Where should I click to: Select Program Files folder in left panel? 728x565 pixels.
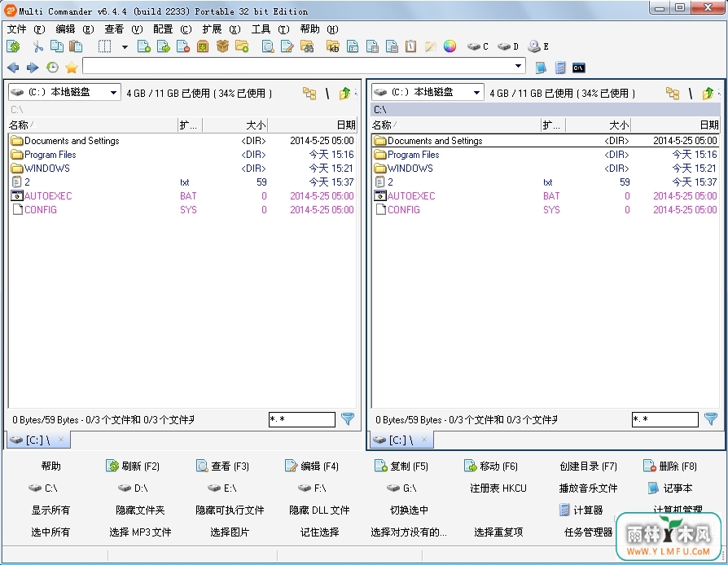click(184, 155)
